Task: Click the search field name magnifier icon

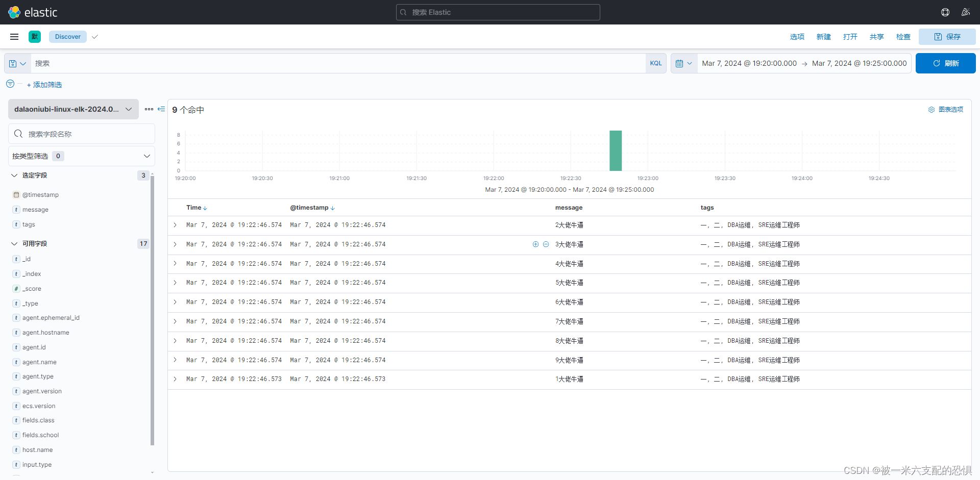Action: 18,134
